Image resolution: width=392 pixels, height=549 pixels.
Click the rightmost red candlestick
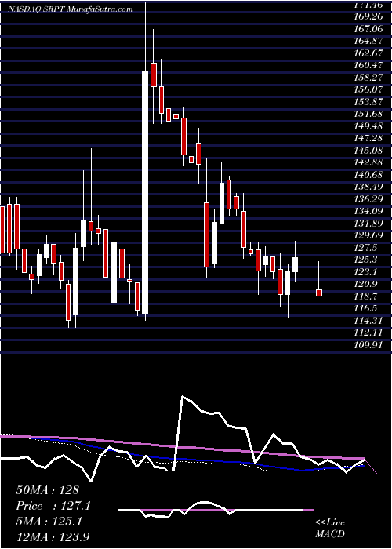click(x=318, y=293)
